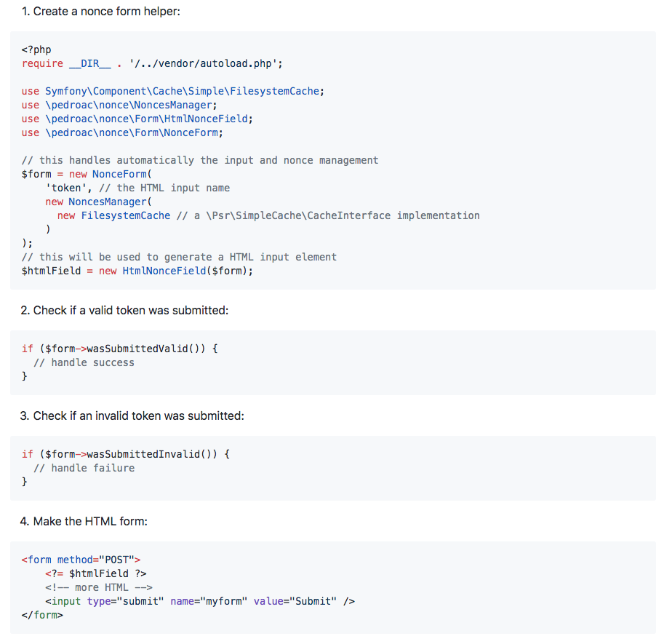Viewport: 672px width, 644px height.
Task: Click the wasSubmittedValid() if statement
Action: point(119,349)
